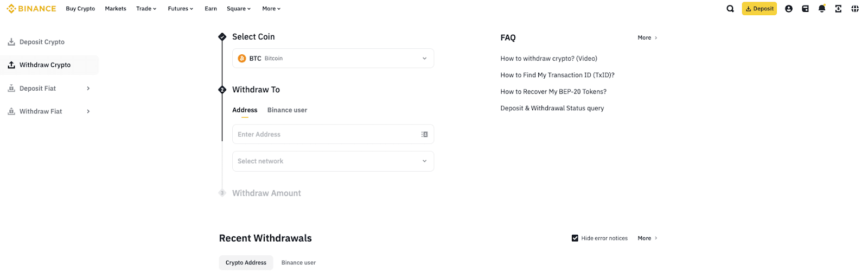Open the user profile icon

point(789,9)
